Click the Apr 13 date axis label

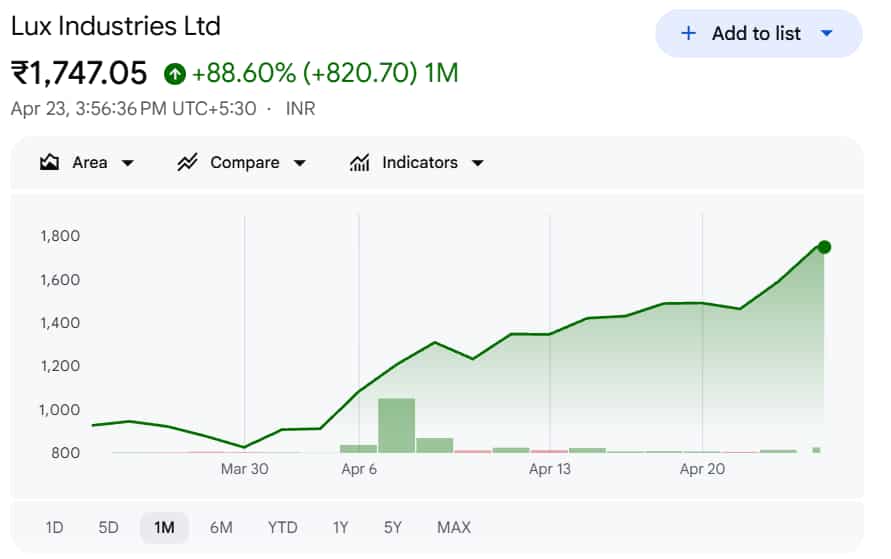(x=549, y=469)
